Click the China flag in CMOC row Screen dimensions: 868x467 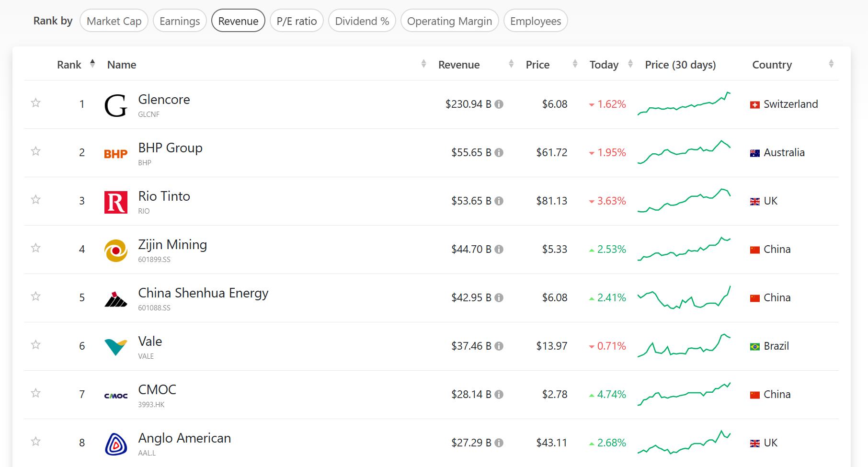point(755,395)
